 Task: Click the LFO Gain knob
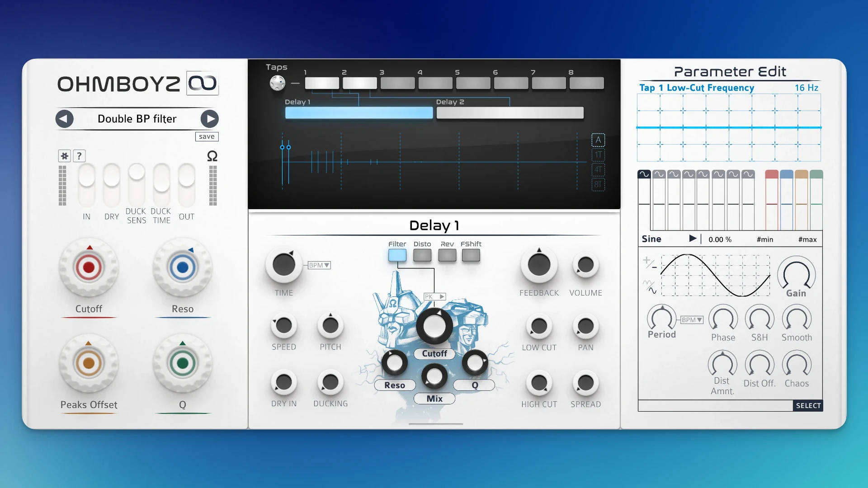click(796, 274)
